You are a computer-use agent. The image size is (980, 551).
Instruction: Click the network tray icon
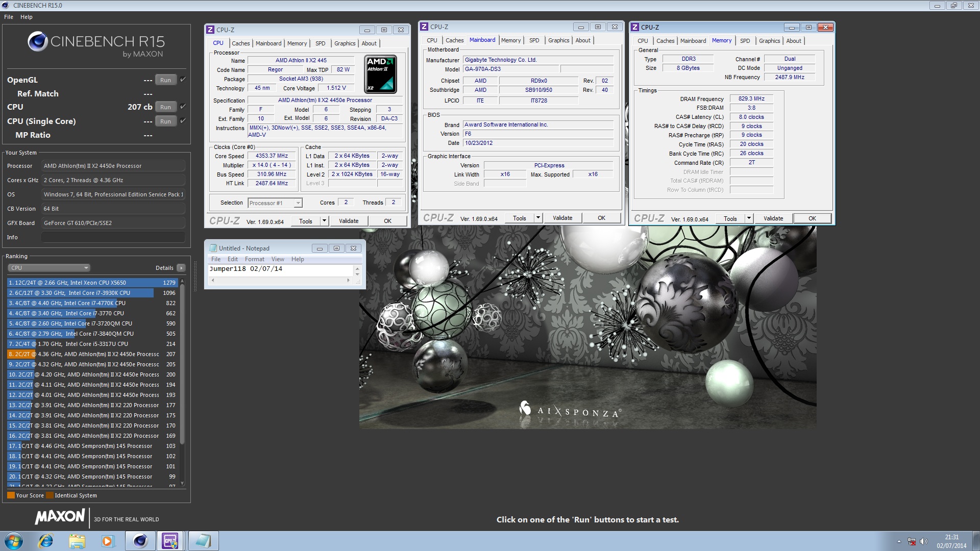912,541
